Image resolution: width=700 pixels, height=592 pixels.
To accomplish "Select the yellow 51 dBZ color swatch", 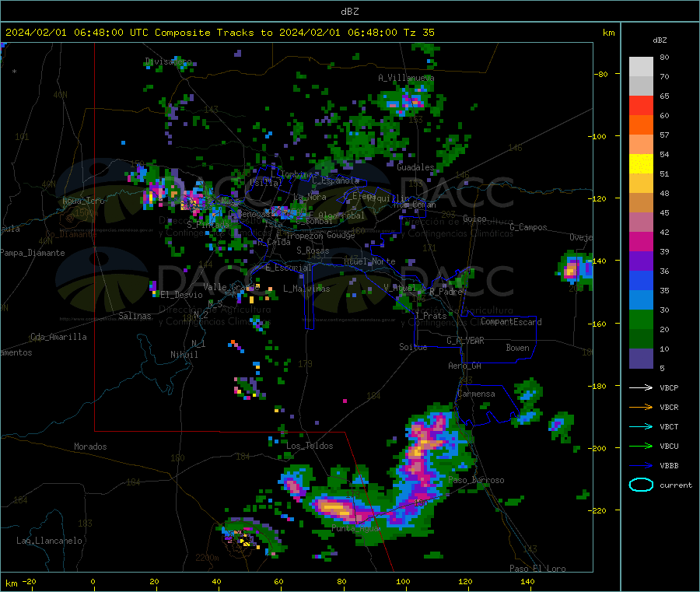I will coord(641,164).
